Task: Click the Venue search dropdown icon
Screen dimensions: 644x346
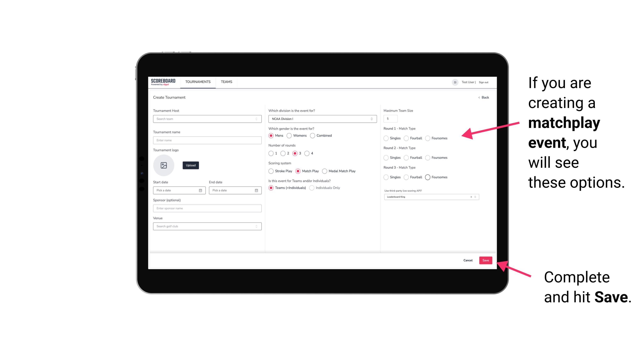Action: (256, 226)
